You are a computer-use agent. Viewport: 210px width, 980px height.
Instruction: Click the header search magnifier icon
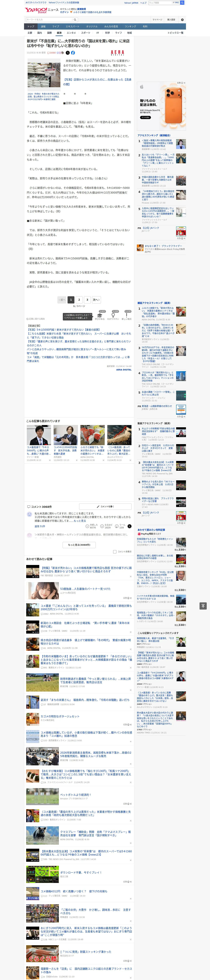click(182, 3)
